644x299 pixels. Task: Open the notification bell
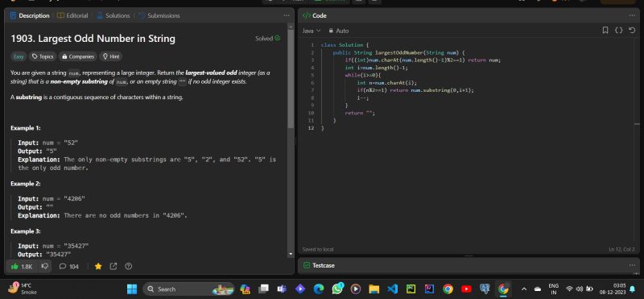pos(632,289)
